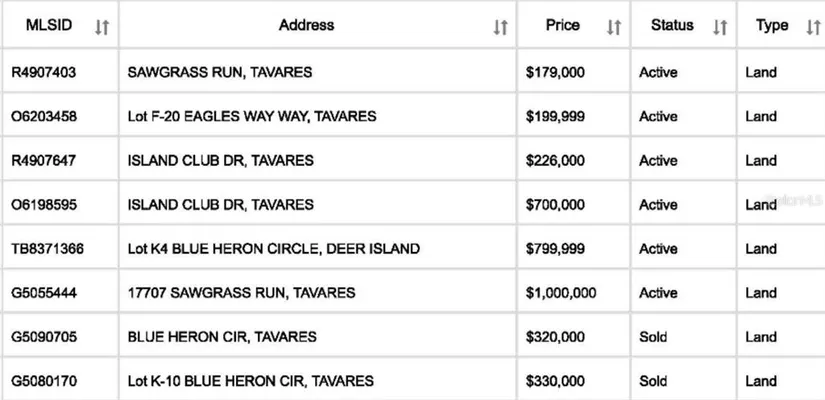Select the Status column header text
The width and height of the screenshot is (825, 400).
(671, 25)
